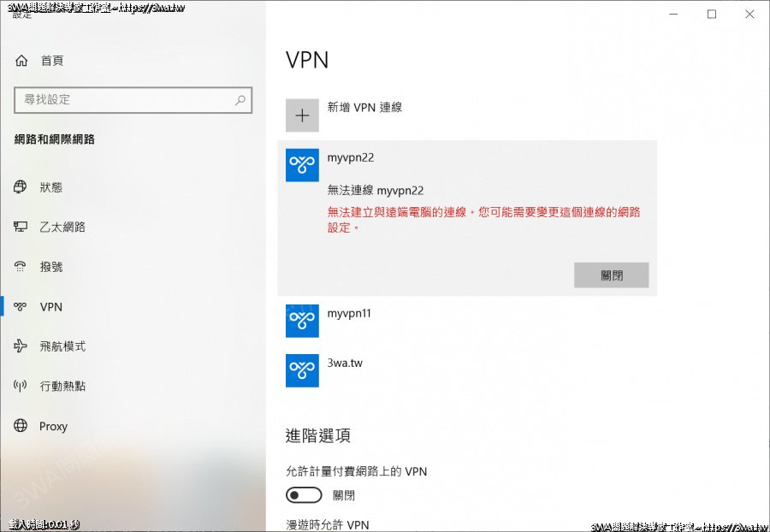
Task: Click the home icon beside 首頁
Action: (21, 61)
